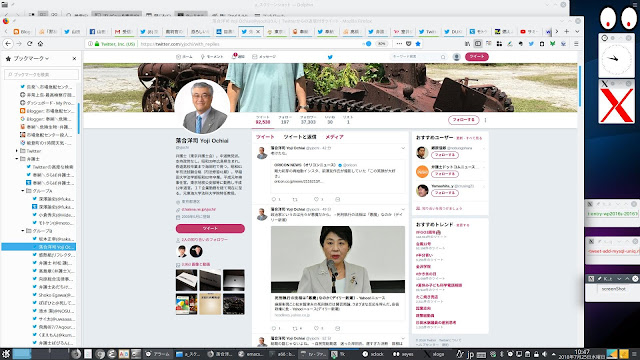Open KDE application launcher
The width and height of the screenshot is (640, 360).
point(6,354)
